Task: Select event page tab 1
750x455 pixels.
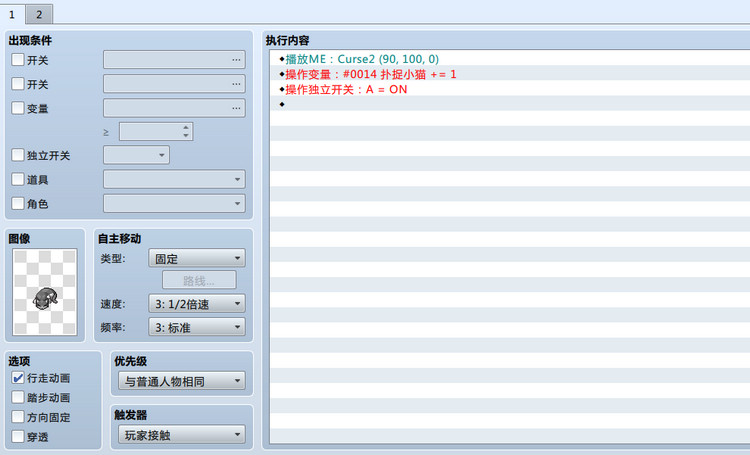Action: click(x=12, y=14)
